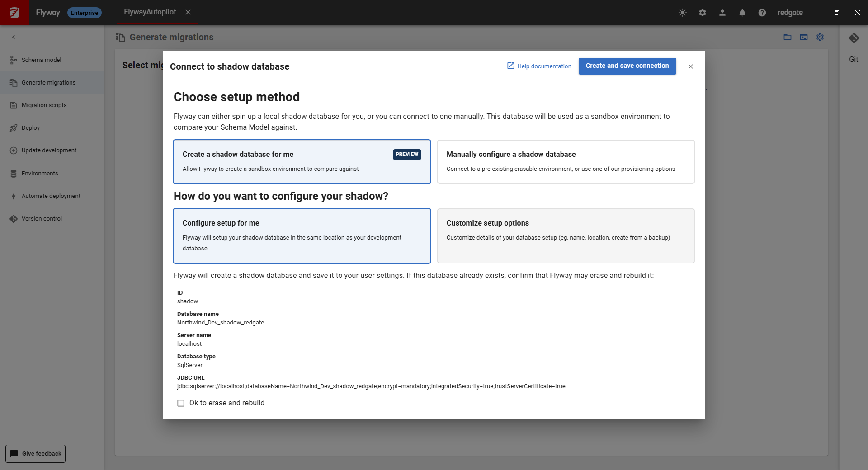868x470 pixels.
Task: Open the user account icon
Action: [x=722, y=13]
